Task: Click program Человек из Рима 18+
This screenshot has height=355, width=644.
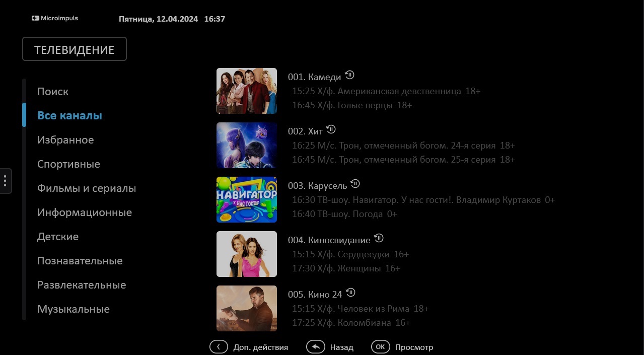Action: 361,309
